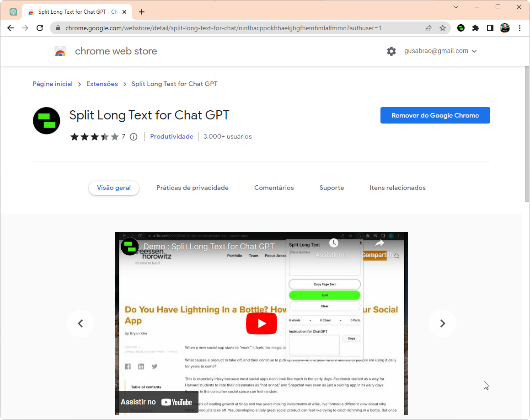Expand the gusabrao@gmail.com account dropdown
The height and width of the screenshot is (420, 530).
440,51
